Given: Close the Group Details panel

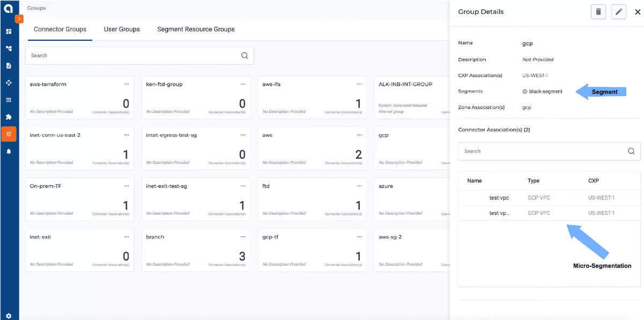Looking at the screenshot, I should tap(637, 12).
